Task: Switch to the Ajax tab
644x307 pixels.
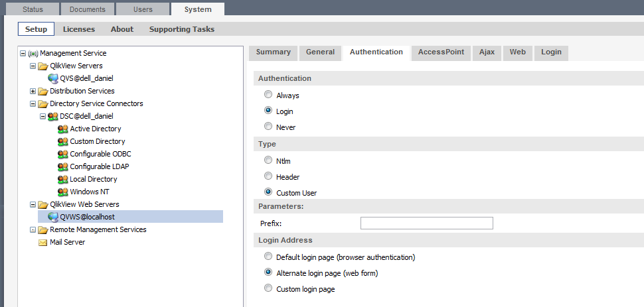Action: (487, 52)
